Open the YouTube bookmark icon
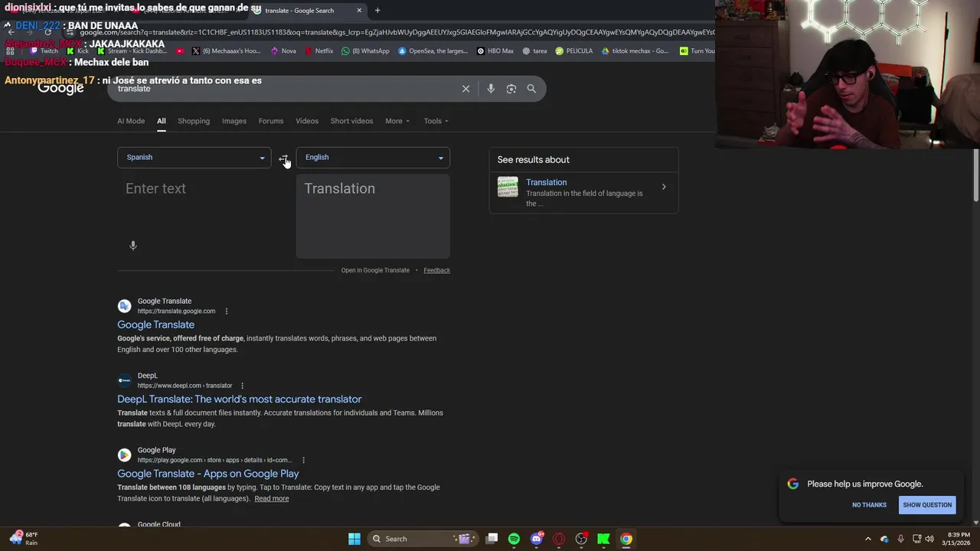Screen dimensions: 980x551 [x=180, y=51]
